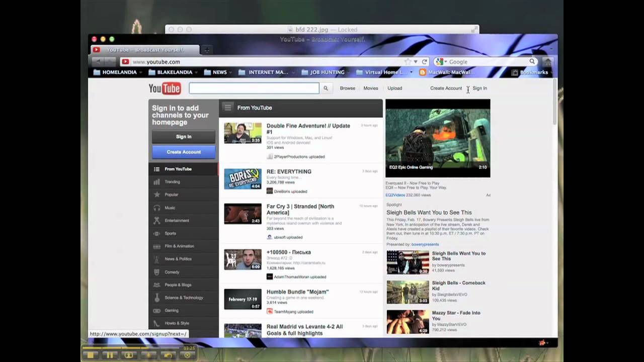
Task: Click the browser forward arrow button
Action: coord(110,61)
